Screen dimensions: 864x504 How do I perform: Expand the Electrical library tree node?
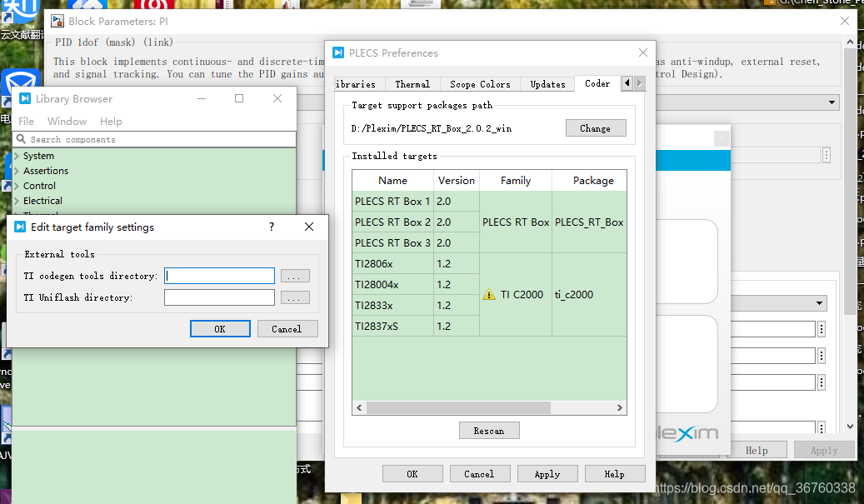(17, 201)
